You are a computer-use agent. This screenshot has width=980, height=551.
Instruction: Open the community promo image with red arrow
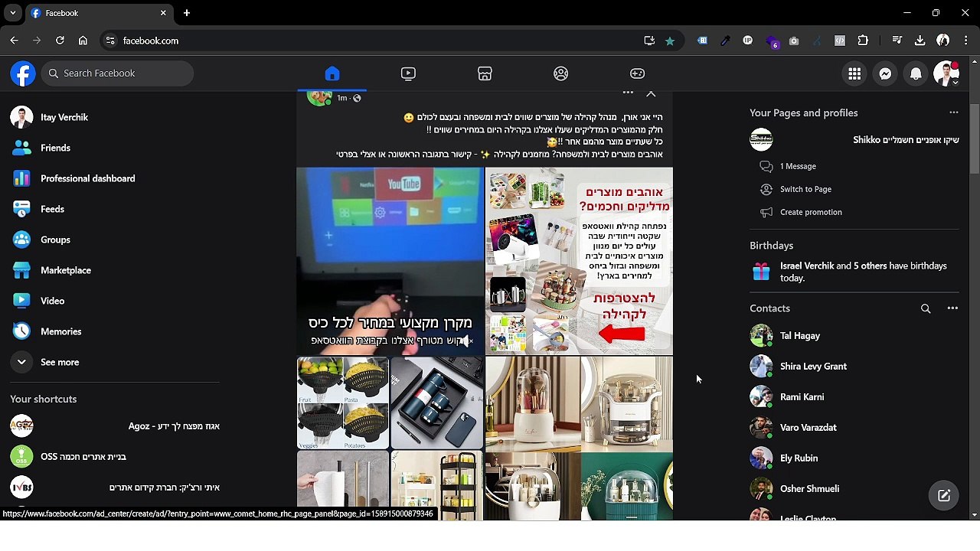580,262
